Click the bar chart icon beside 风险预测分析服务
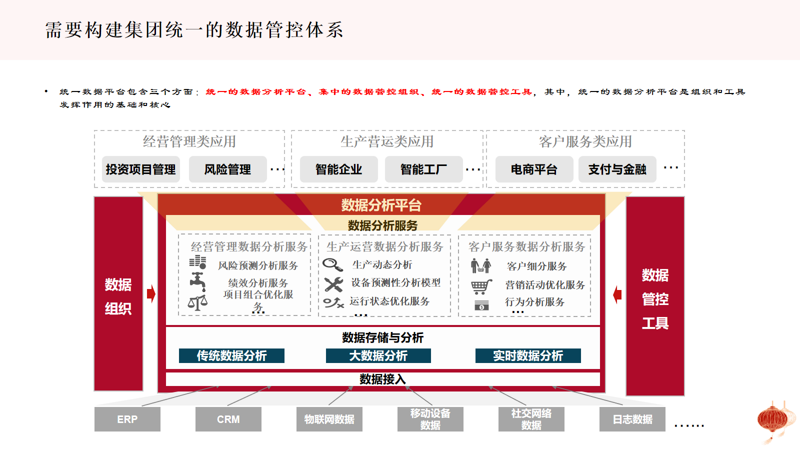800x450 pixels. coord(197,262)
